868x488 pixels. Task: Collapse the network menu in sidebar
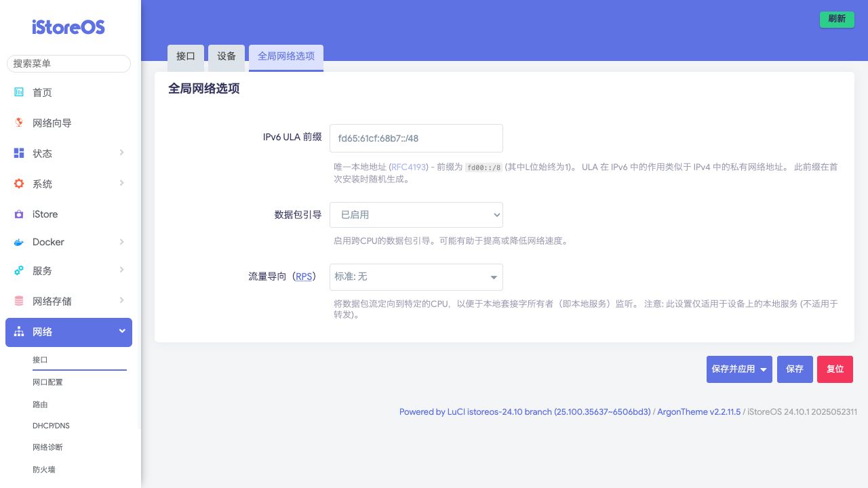122,331
